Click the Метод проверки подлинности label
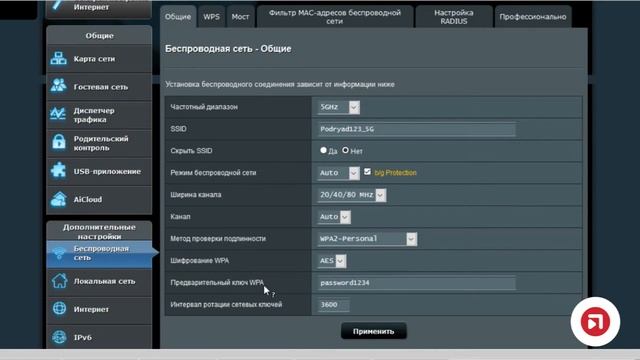This screenshot has width=640, height=360. [218, 238]
